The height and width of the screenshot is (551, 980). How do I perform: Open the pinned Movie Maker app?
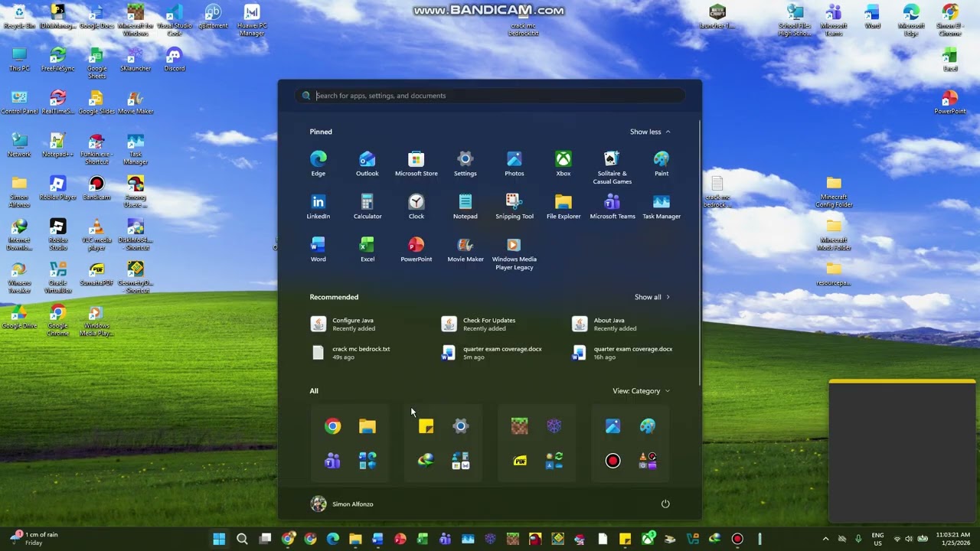pos(465,249)
